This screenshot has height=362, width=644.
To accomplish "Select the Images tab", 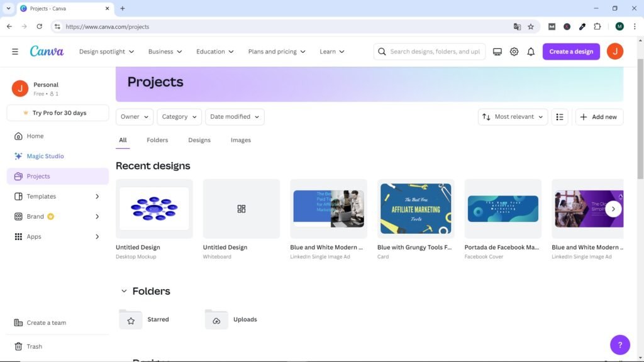I will pyautogui.click(x=241, y=140).
